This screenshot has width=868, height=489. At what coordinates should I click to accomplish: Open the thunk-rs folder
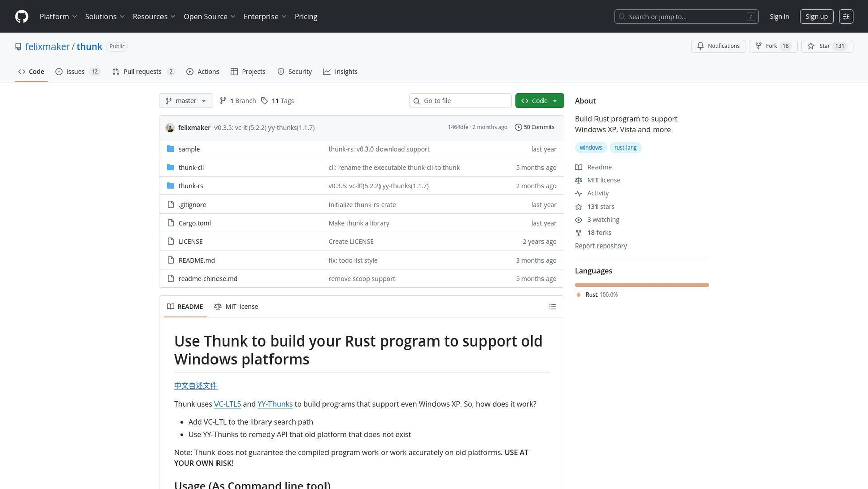[191, 186]
